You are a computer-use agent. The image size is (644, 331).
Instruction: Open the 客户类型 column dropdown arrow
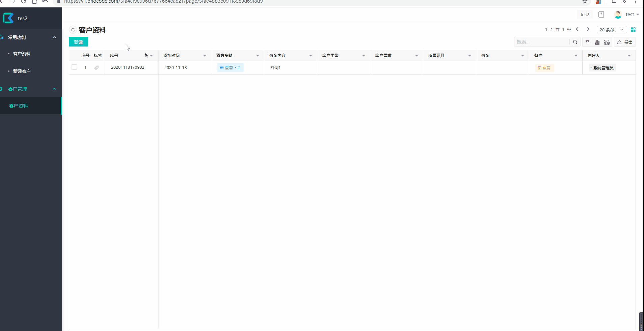(364, 56)
